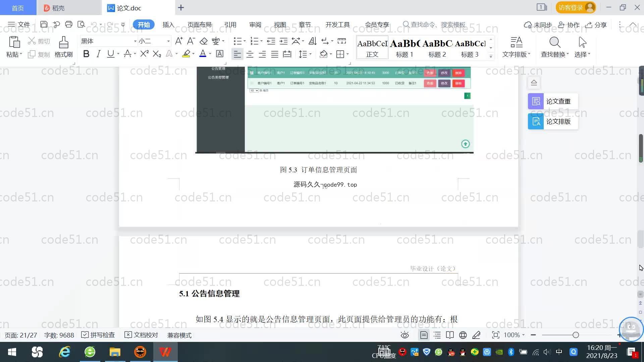Toggle underline formatting
Screen dimensions: 644x362
point(110,54)
